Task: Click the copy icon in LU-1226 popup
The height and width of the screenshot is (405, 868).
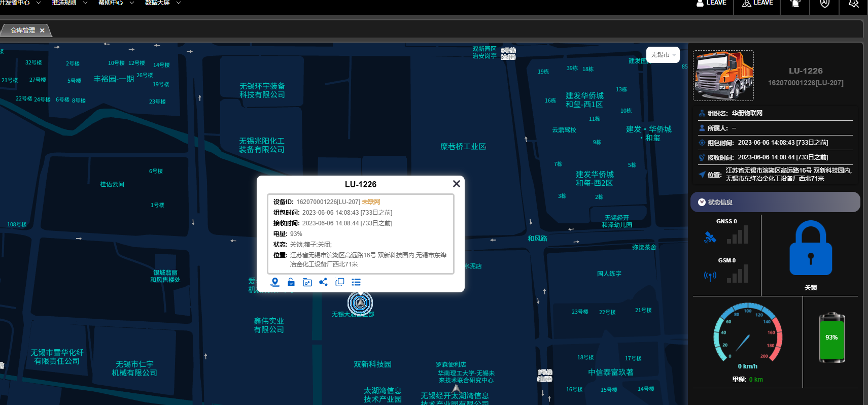Action: click(x=340, y=282)
